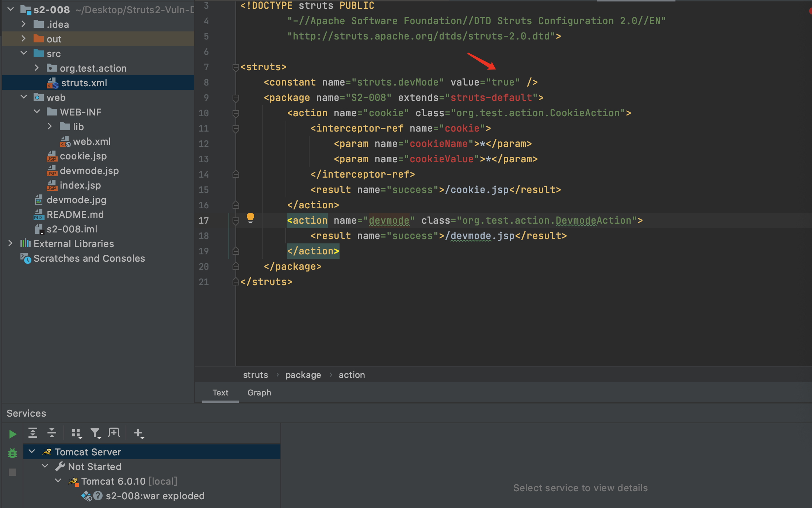Expand the org.test.action package
Image resolution: width=812 pixels, height=508 pixels.
point(37,68)
